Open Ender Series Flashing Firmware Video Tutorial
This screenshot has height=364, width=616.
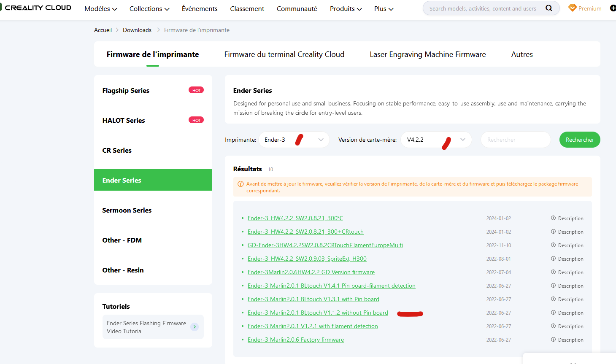pyautogui.click(x=153, y=327)
